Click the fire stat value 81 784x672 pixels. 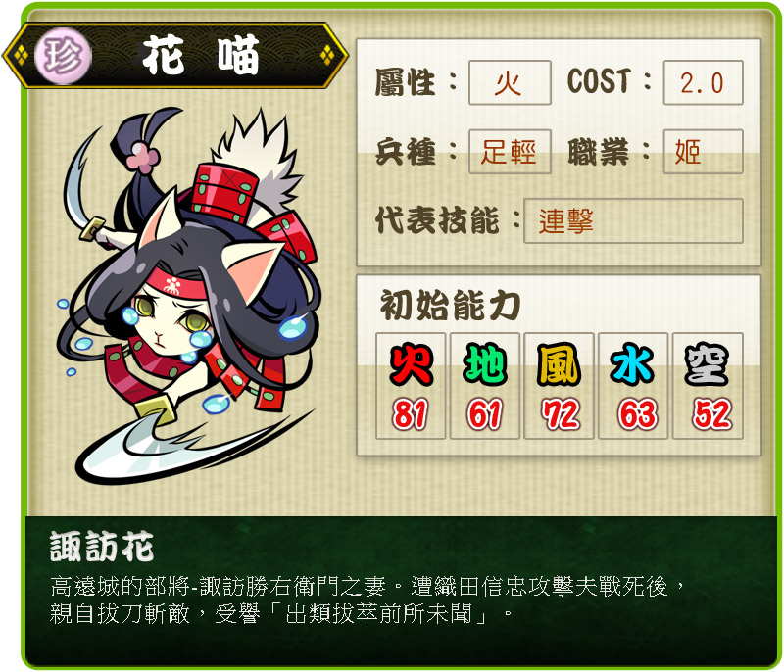tap(411, 414)
